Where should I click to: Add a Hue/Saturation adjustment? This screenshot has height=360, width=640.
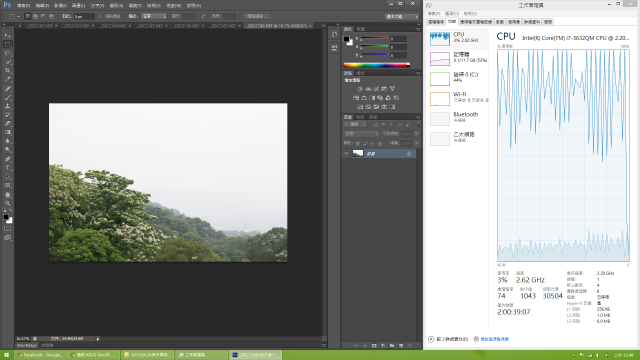pyautogui.click(x=356, y=98)
